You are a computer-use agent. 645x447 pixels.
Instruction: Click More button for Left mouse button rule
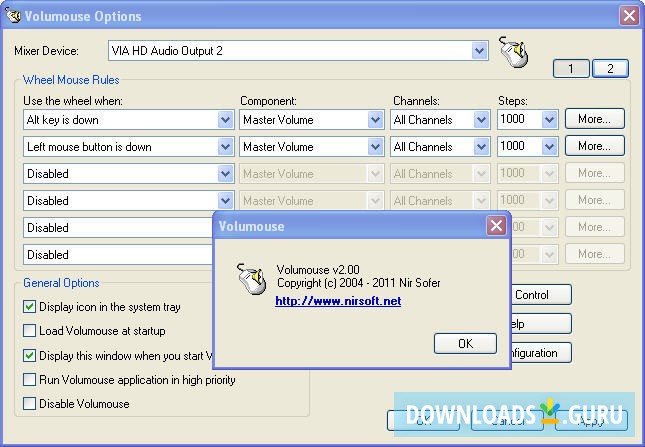pyautogui.click(x=594, y=146)
